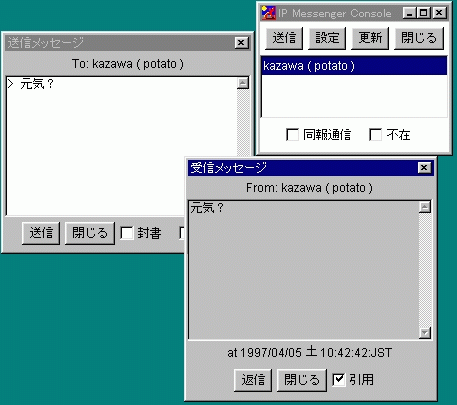Enable the 封書 sealed checkbox

coord(127,233)
